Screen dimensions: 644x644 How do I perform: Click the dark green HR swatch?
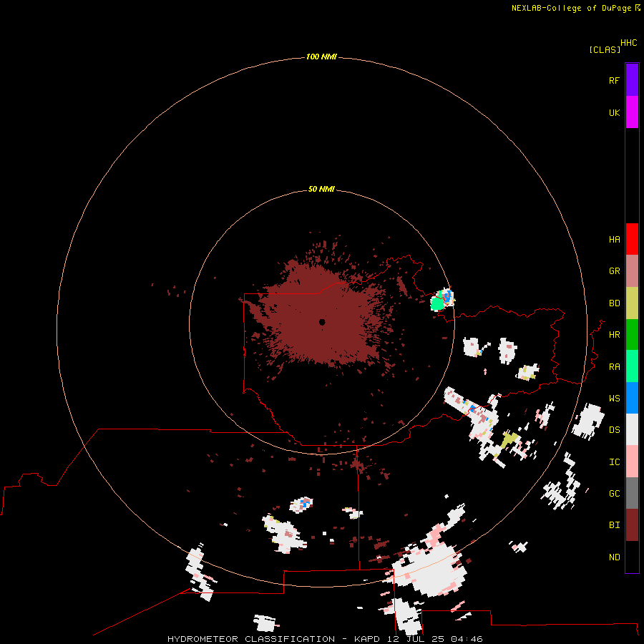pyautogui.click(x=632, y=335)
